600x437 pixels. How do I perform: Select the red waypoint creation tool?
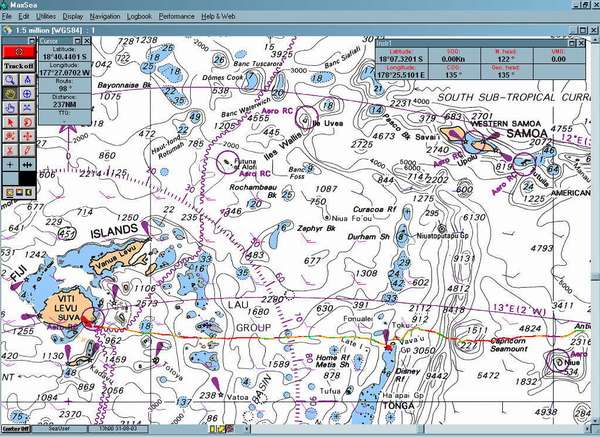click(x=10, y=136)
